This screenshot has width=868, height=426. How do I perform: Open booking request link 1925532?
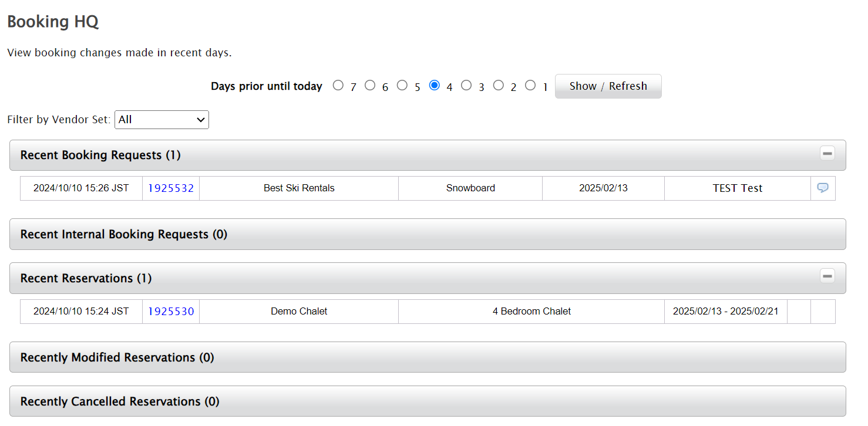[170, 188]
